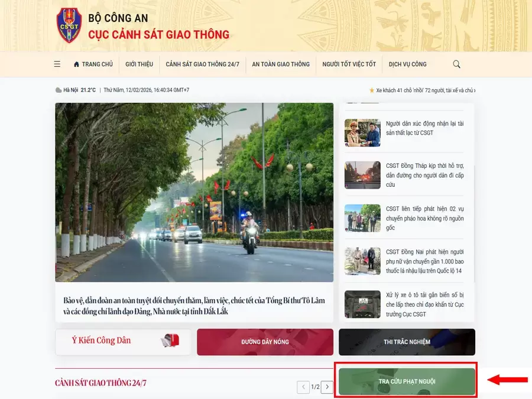Viewport: 532px width, 399px height.
Task: Open the Thi Trắc Nghiệm section
Action: click(x=406, y=342)
